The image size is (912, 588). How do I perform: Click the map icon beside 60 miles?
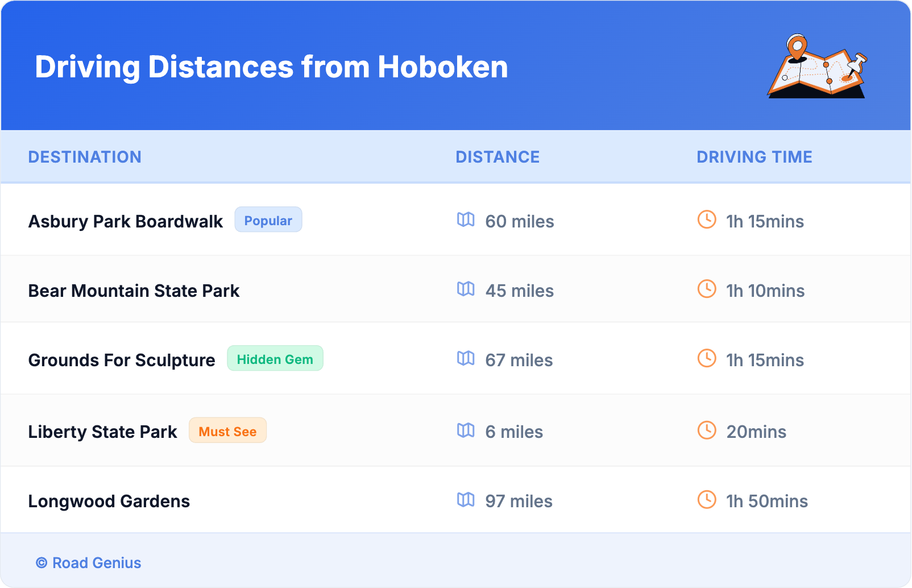(466, 220)
